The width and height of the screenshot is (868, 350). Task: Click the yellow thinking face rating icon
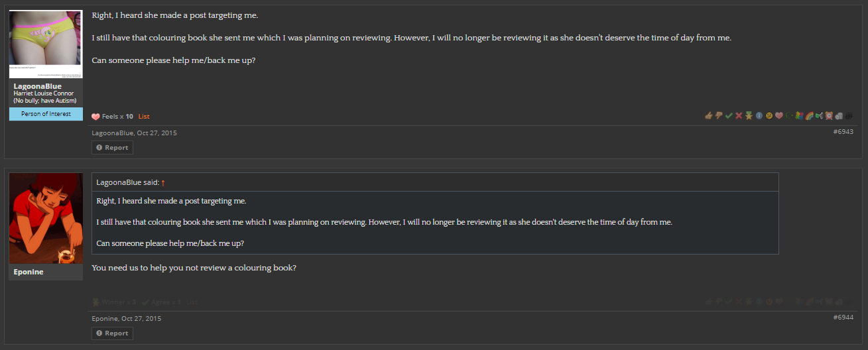(769, 115)
